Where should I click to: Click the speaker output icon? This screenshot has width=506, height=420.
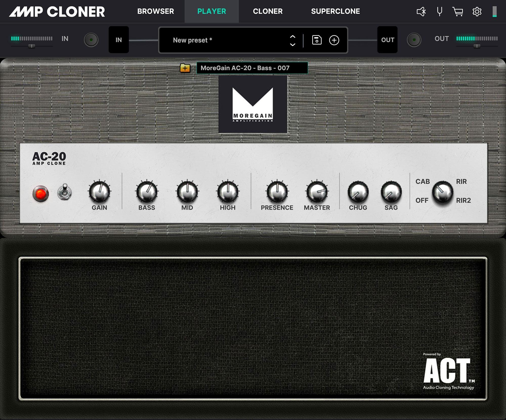[x=420, y=11]
